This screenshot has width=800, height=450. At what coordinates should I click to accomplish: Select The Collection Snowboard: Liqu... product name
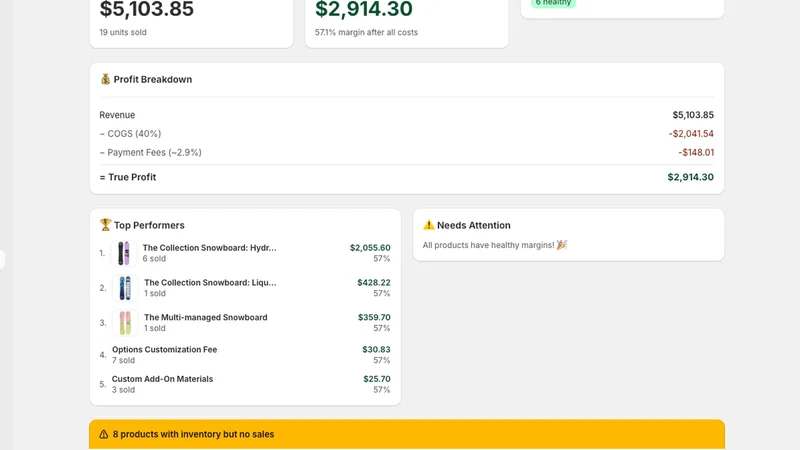[x=210, y=282]
